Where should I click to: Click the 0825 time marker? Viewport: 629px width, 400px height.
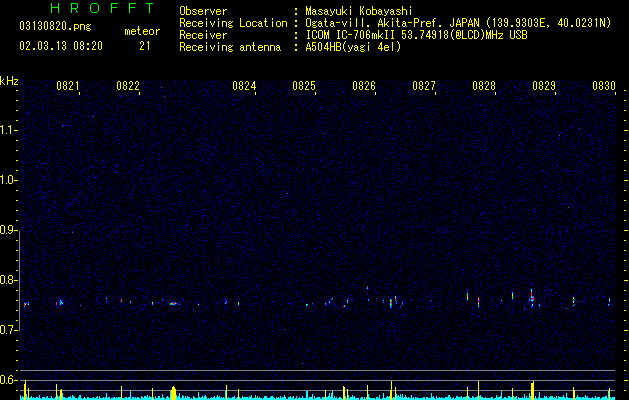click(304, 86)
